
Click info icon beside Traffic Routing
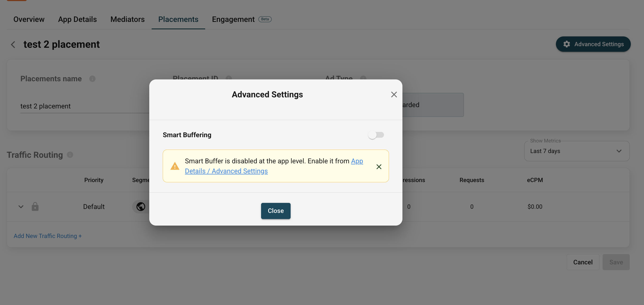click(70, 155)
